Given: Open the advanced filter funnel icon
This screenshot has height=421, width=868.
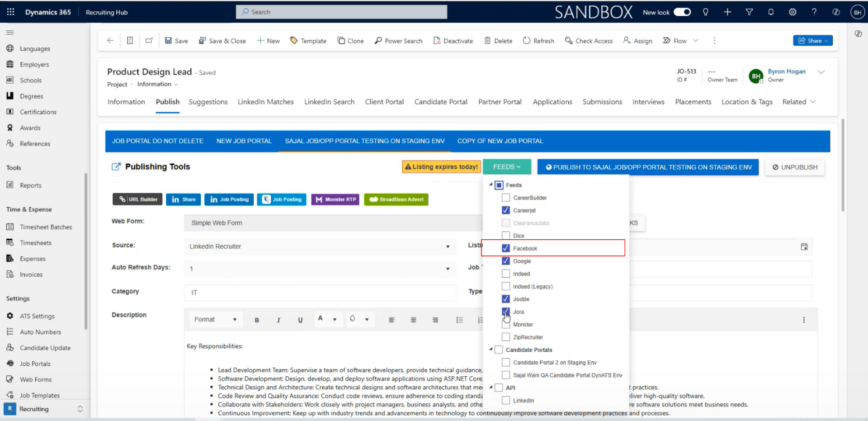Looking at the screenshot, I should tap(749, 12).
